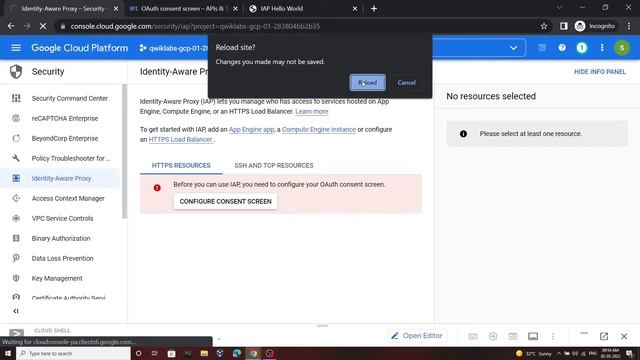The height and width of the screenshot is (360, 640).
Task: Open File Explorer from the taskbar
Action: click(x=204, y=353)
